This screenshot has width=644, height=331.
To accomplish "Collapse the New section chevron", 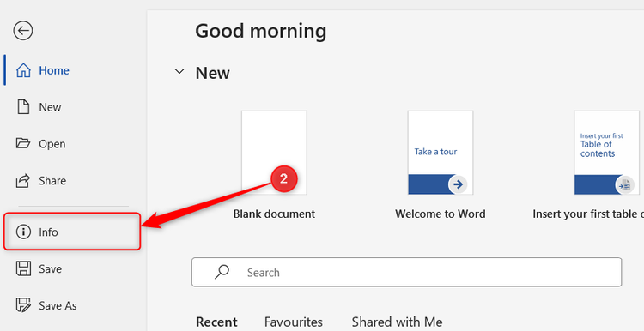I will [x=179, y=72].
